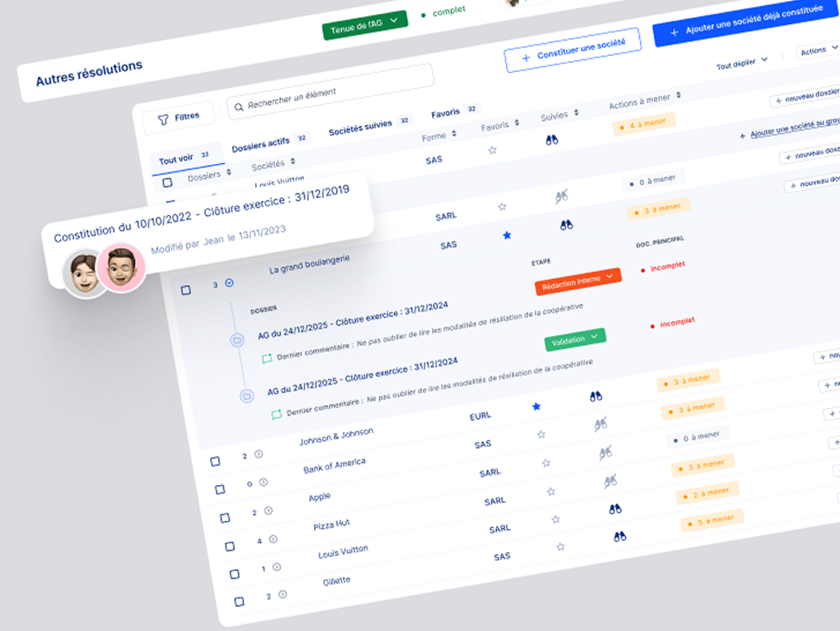This screenshot has width=840, height=631.
Task: Click Autres résolutions heading
Action: pyautogui.click(x=89, y=73)
